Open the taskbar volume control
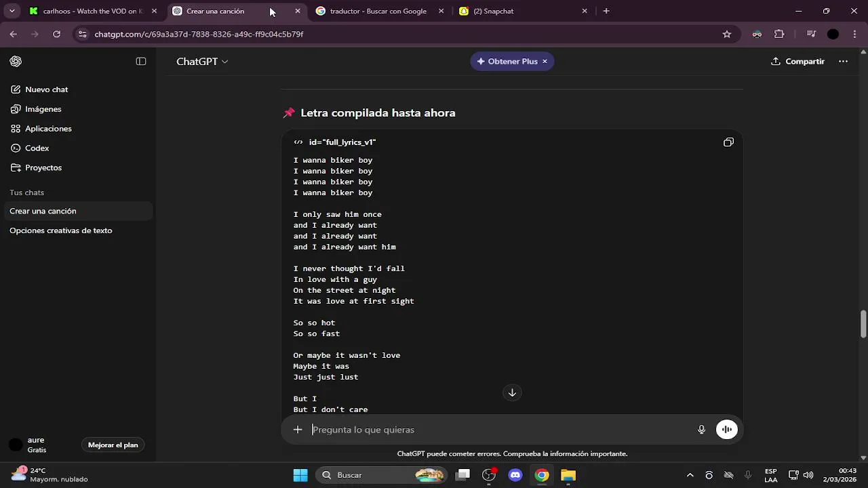Screen dimensions: 868x488 click(x=808, y=475)
